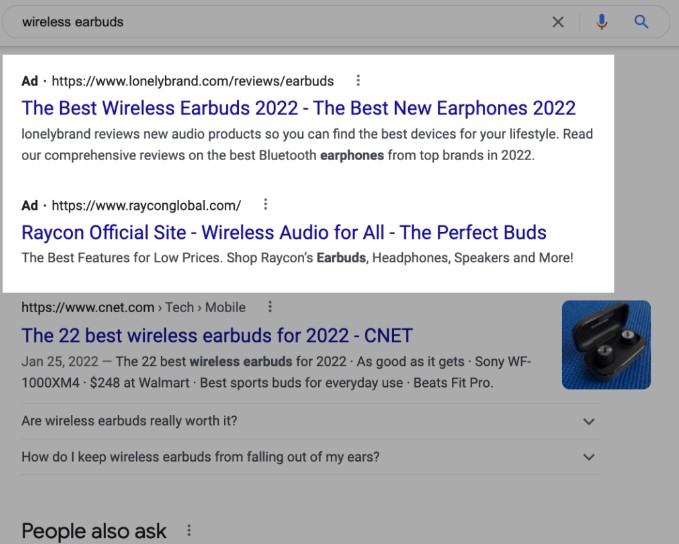Clear the search box with X icon

pyautogui.click(x=558, y=22)
